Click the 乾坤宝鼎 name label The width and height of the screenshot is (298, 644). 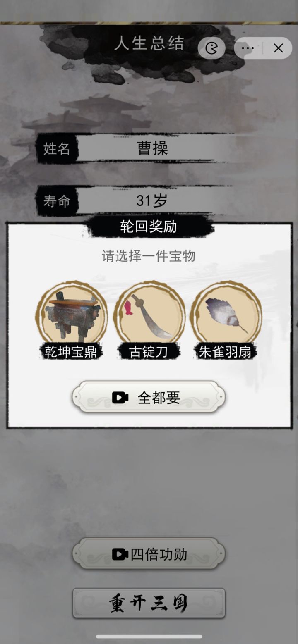[72, 352]
